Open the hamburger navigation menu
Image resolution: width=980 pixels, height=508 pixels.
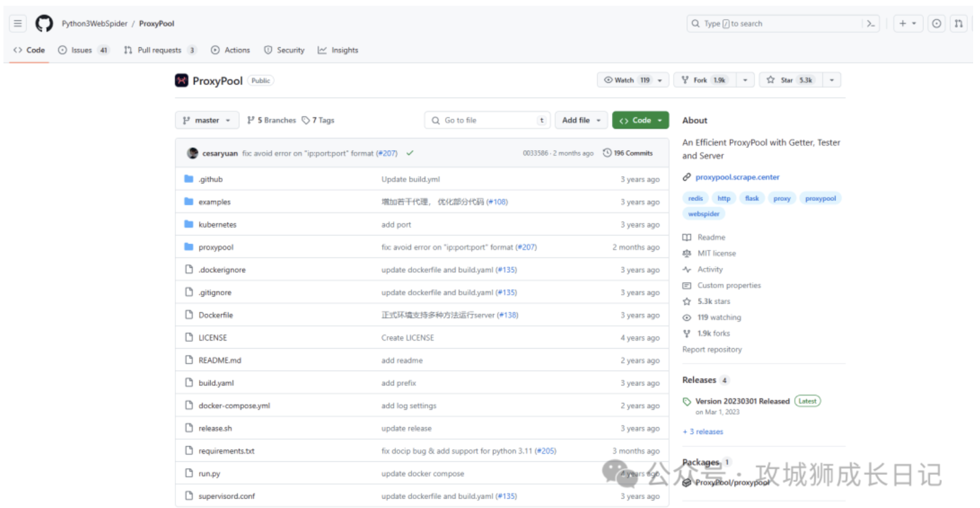(x=18, y=24)
